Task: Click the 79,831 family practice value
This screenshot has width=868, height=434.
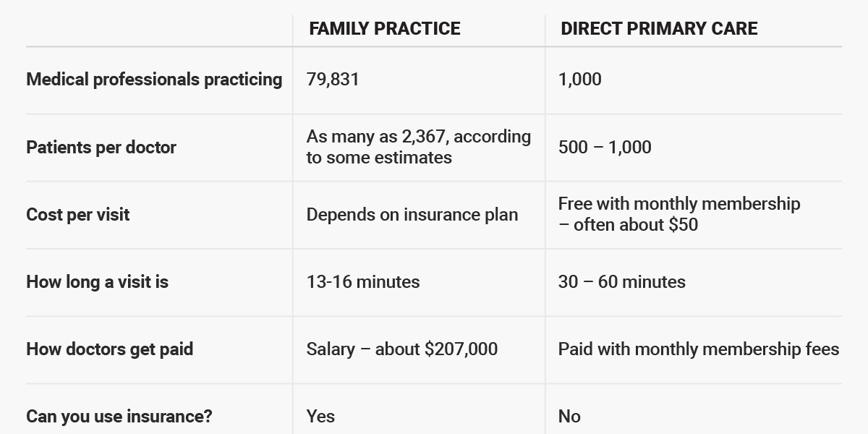Action: click(x=333, y=80)
